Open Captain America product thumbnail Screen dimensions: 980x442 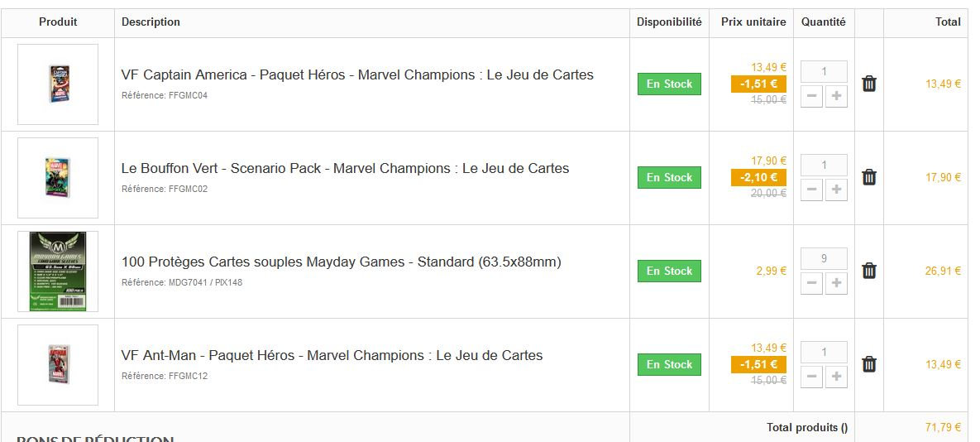pyautogui.click(x=58, y=84)
